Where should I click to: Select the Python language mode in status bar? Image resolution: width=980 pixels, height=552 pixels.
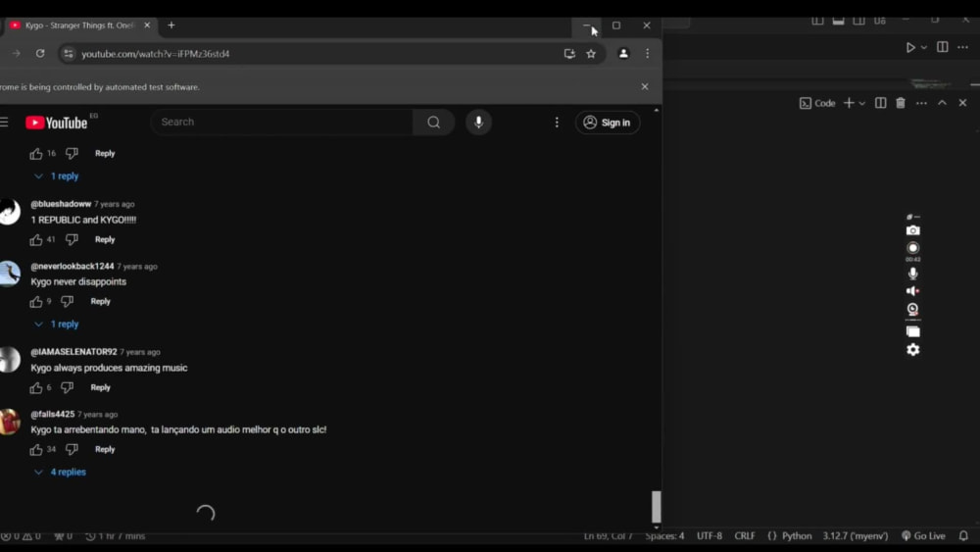pos(797,536)
